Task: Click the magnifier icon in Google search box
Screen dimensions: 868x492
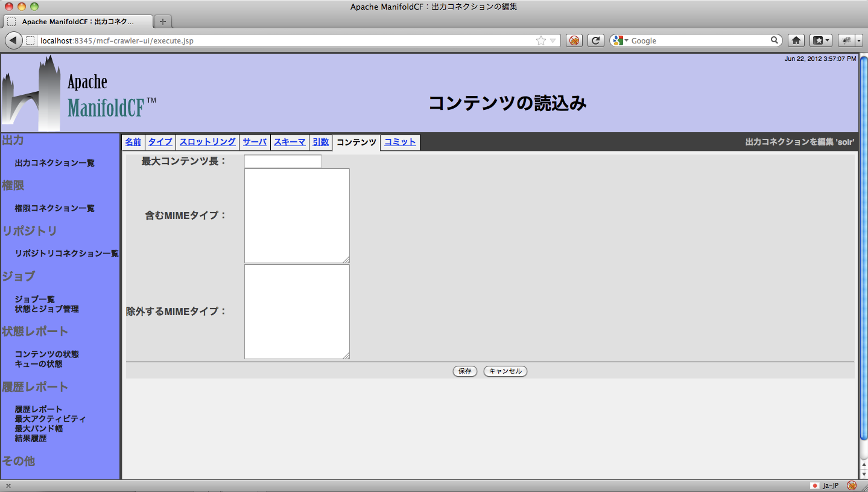Action: tap(775, 40)
